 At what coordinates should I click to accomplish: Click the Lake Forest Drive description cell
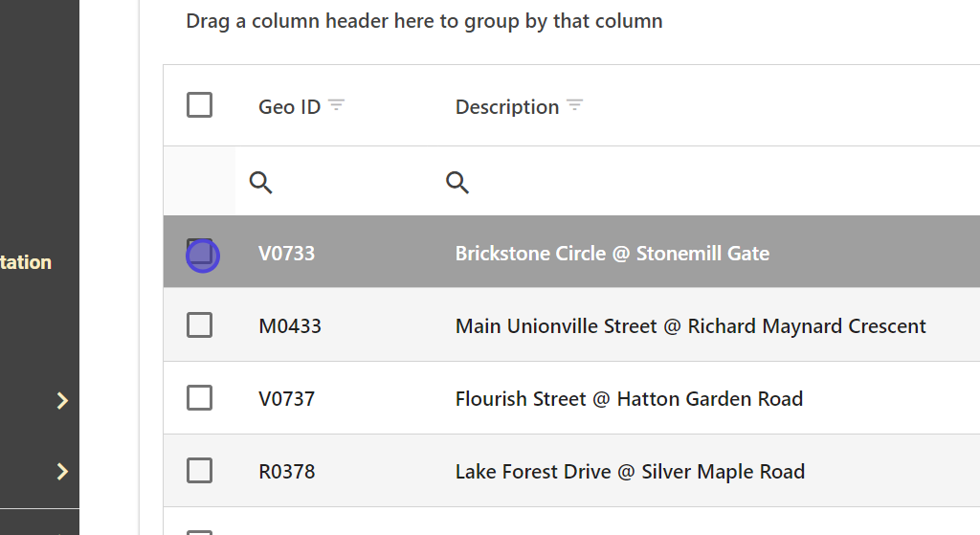tap(630, 472)
